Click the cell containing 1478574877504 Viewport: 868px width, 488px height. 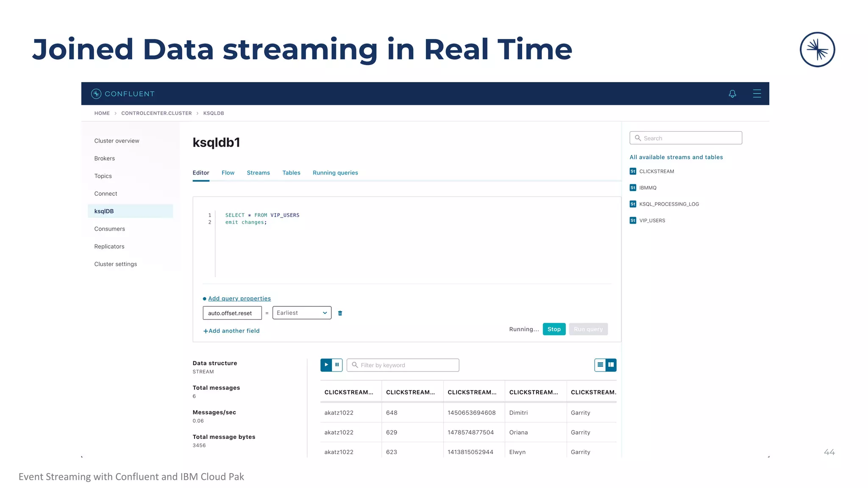(474, 433)
